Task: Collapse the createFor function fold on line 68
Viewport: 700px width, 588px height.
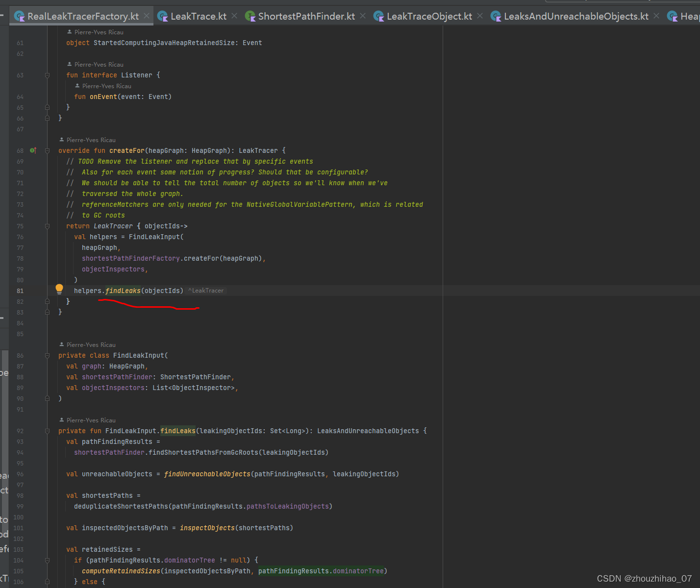Action: [47, 150]
